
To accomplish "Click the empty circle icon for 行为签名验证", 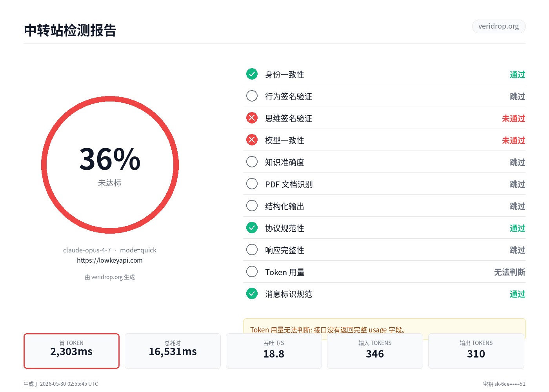I will coord(252,96).
